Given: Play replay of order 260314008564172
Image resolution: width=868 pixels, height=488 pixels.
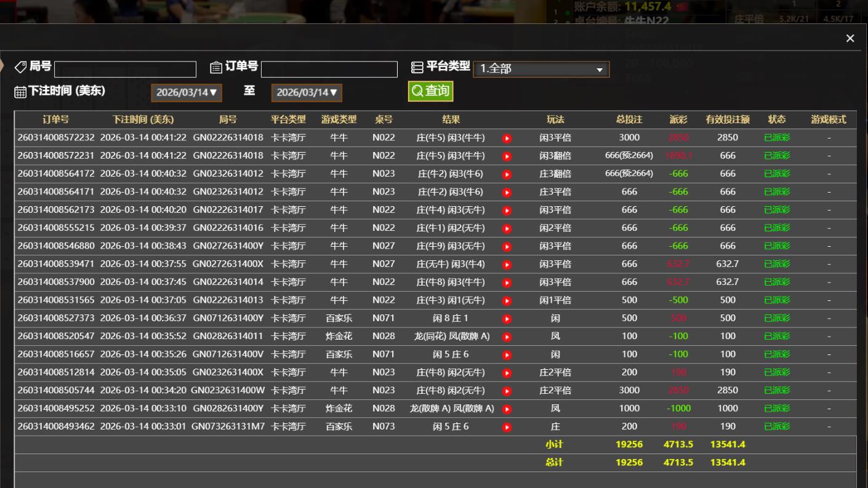Looking at the screenshot, I should click(x=507, y=174).
